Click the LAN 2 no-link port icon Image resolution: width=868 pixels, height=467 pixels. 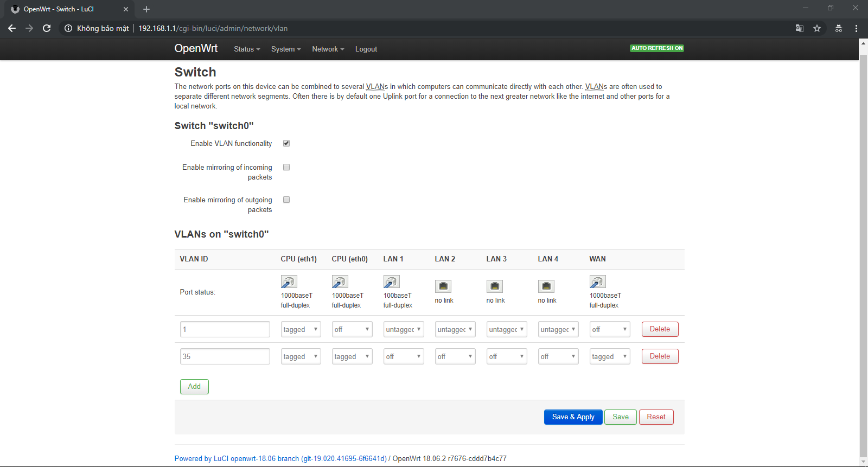tap(443, 286)
